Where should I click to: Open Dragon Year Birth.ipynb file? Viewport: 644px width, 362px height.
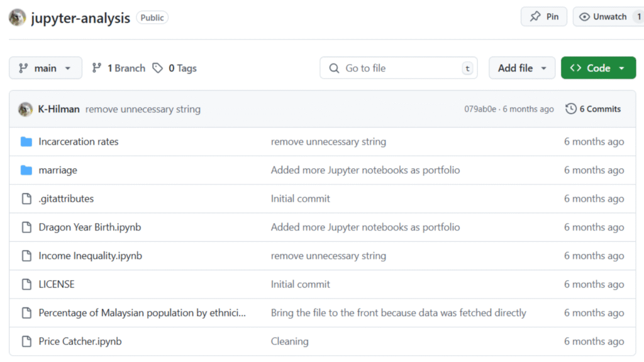pyautogui.click(x=90, y=228)
